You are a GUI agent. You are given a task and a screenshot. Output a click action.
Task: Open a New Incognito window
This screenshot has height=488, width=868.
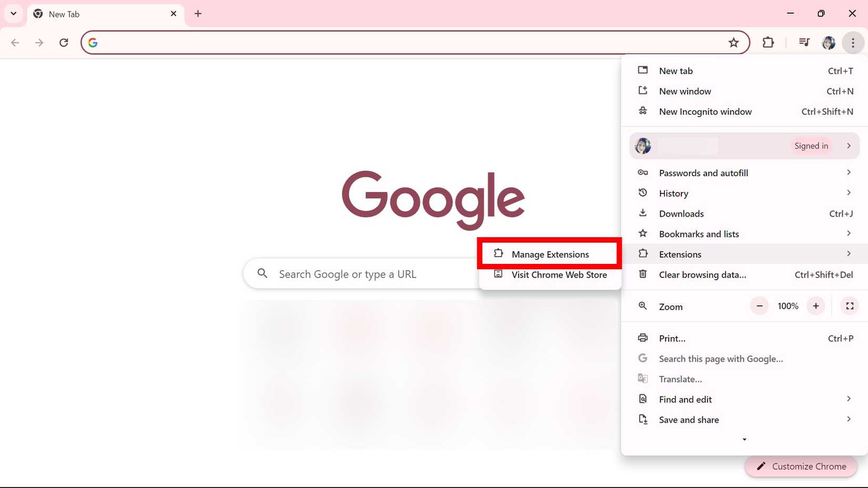705,111
